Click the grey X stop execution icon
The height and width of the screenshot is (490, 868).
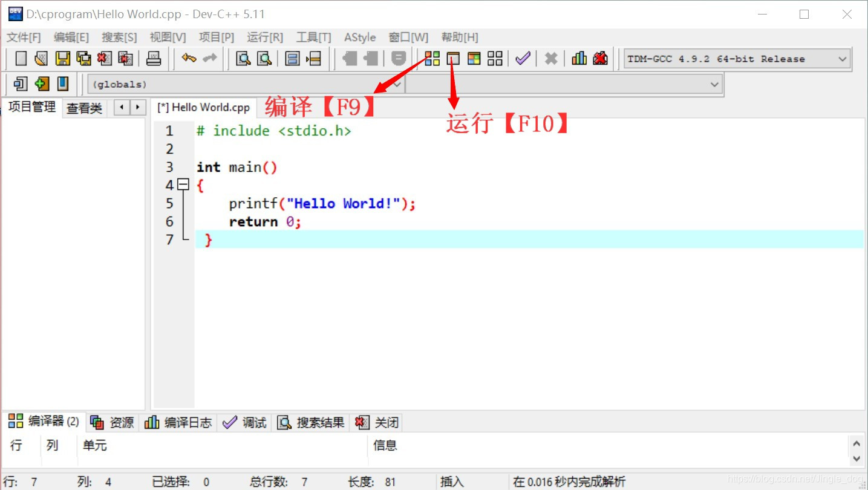point(550,59)
